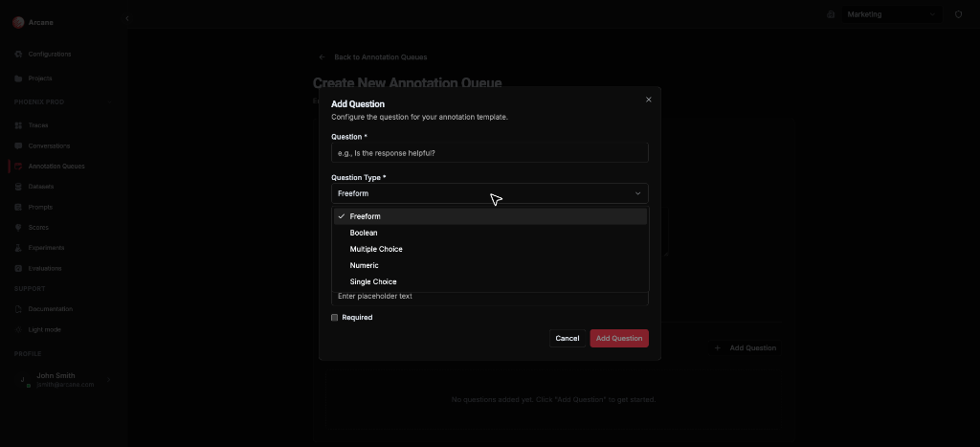Viewport: 980px width, 447px height.
Task: Click the plus icon beside Add Question
Action: [x=718, y=348]
